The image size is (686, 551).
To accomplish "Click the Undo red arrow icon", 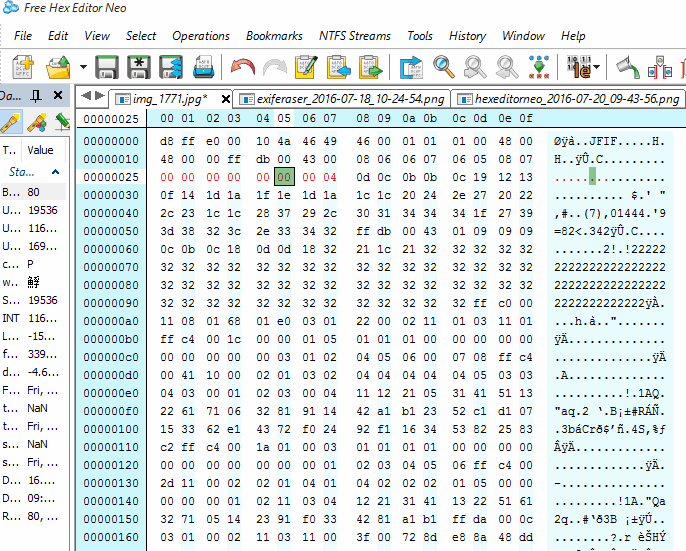I will click(x=243, y=67).
